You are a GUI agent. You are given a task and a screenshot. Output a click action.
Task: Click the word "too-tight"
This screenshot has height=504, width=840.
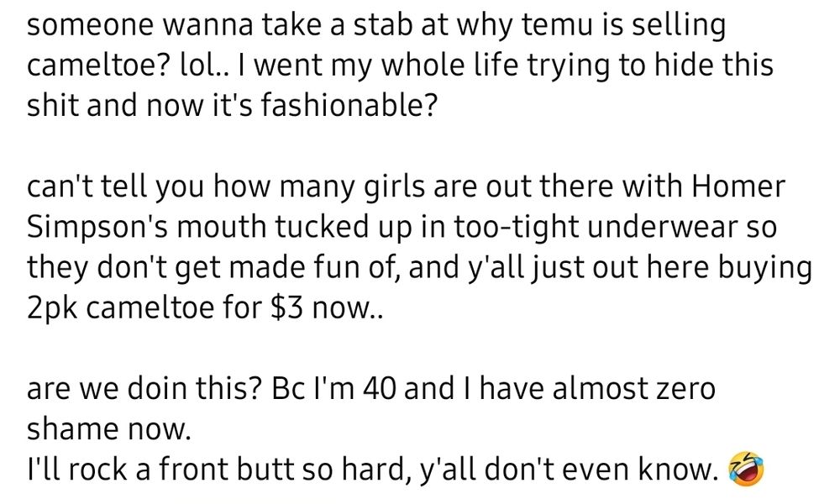coord(517,227)
